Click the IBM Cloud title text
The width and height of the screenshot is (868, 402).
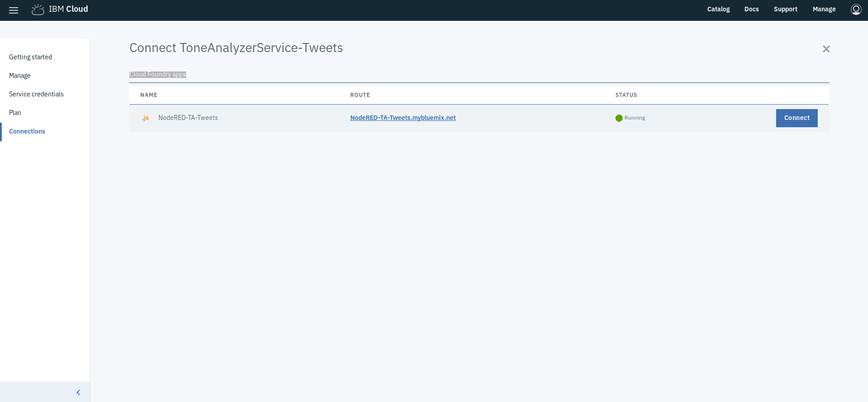click(68, 9)
